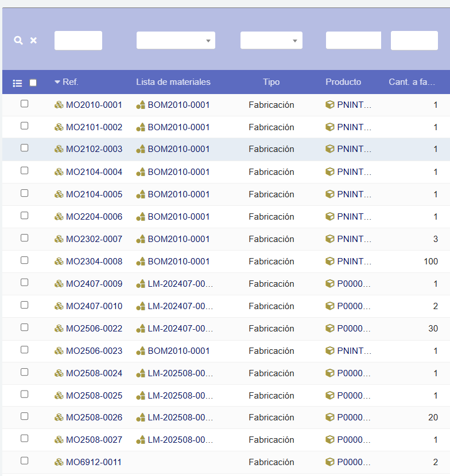Toggle the select-all checkbox in table header
This screenshot has height=476, width=450.
[33, 83]
